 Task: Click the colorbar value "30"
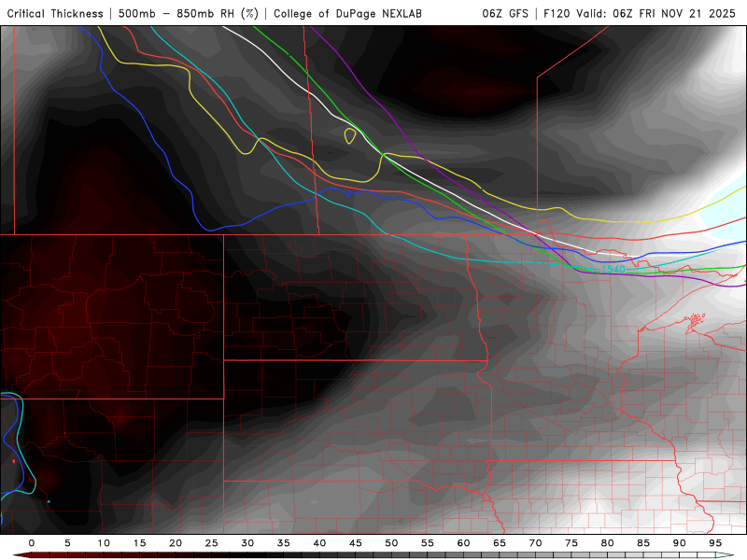(247, 543)
